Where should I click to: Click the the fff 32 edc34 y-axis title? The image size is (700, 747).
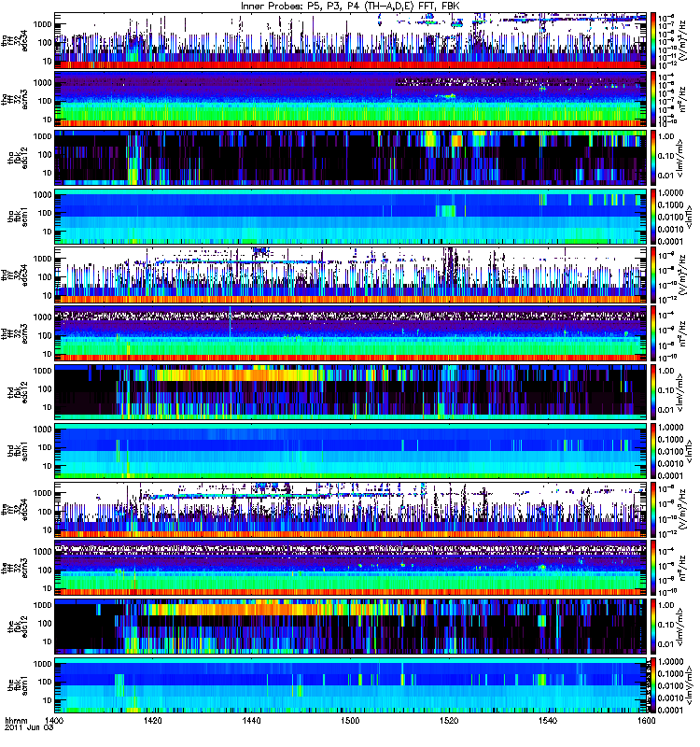pos(15,509)
